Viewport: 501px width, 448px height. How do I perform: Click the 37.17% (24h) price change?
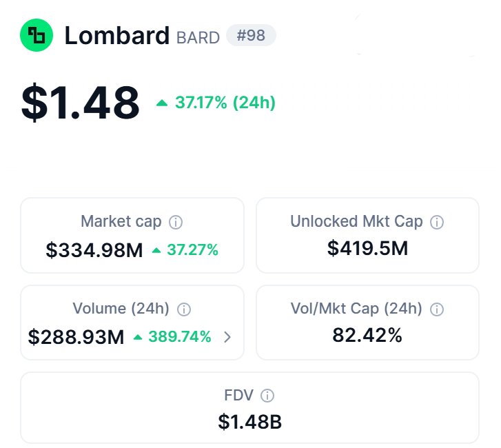tap(225, 103)
